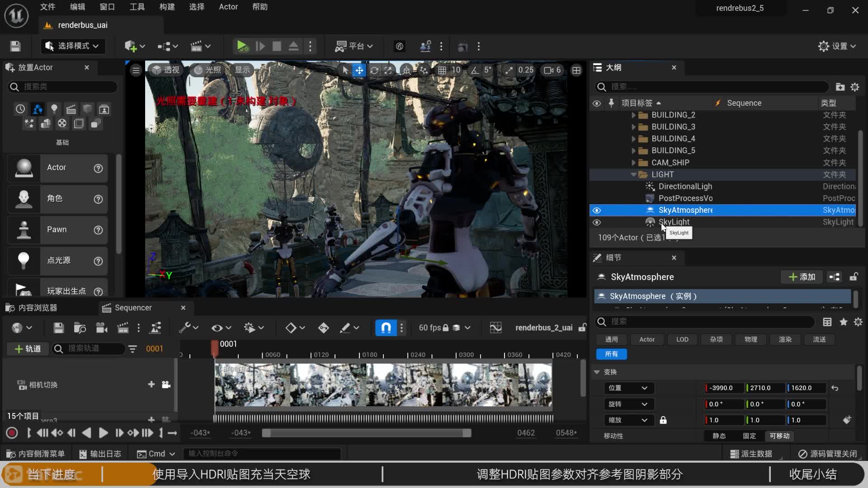Toggle the Sequencer snapping magnet button
868x488 pixels.
click(386, 328)
